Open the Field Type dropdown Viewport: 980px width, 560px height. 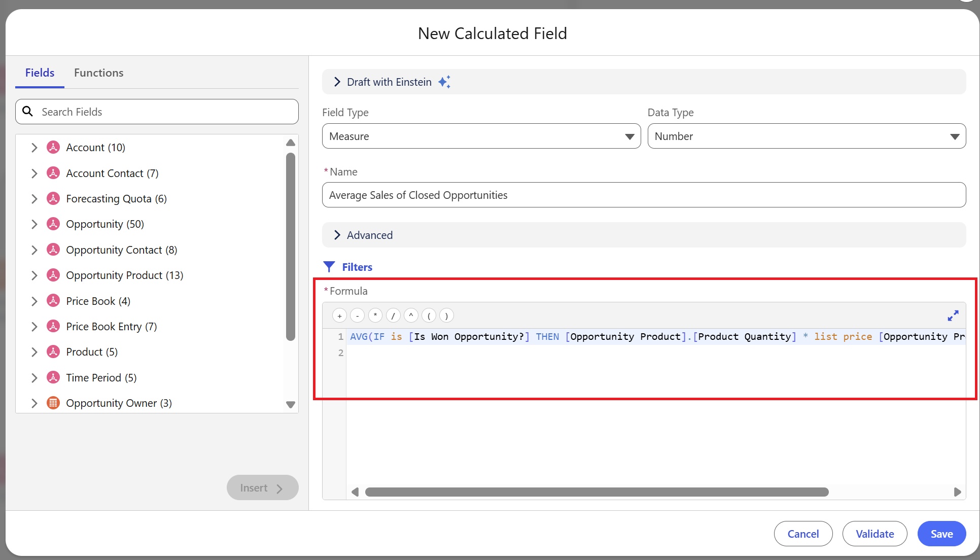(x=481, y=136)
